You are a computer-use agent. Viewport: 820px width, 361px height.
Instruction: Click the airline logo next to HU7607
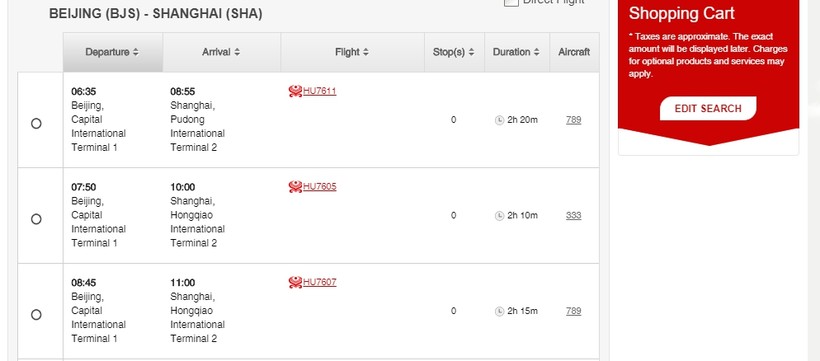click(x=295, y=283)
